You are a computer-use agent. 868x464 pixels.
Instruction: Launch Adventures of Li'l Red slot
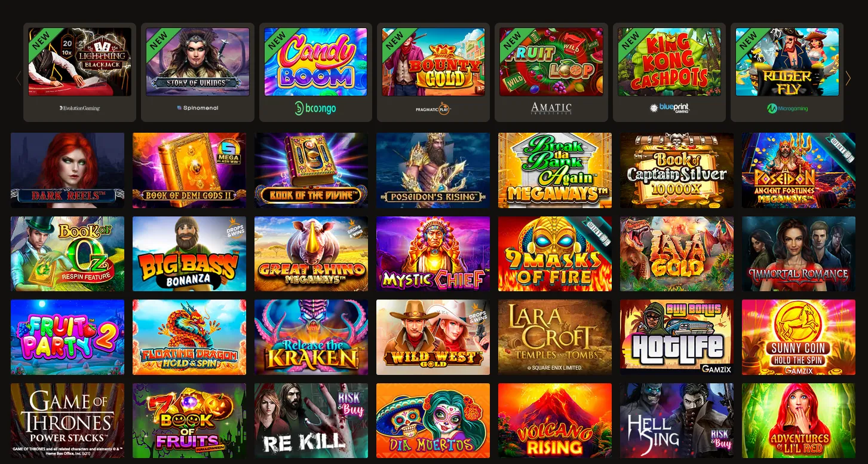[x=799, y=421]
